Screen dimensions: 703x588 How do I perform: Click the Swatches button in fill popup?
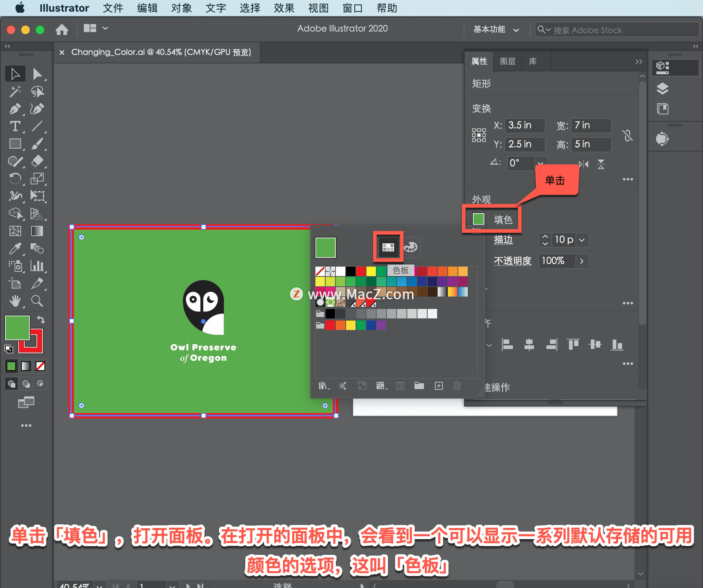coord(388,247)
